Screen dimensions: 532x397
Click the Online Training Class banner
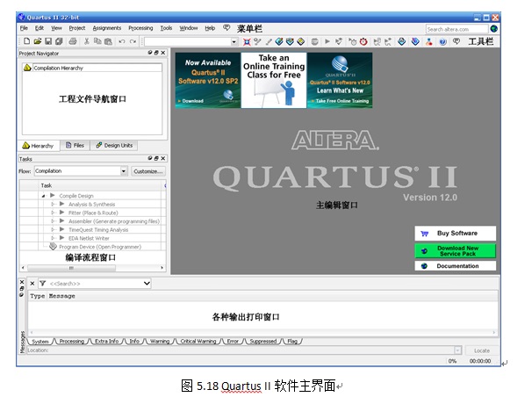274,80
